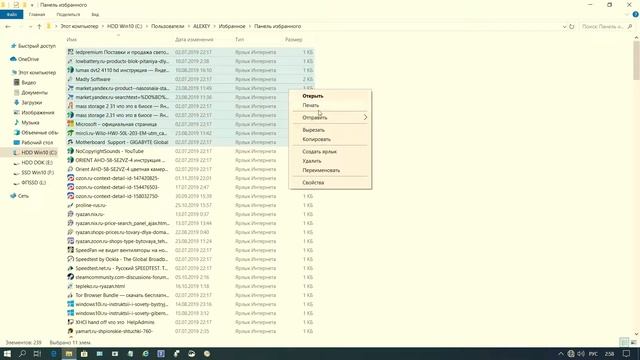The width and height of the screenshot is (640, 360).
Task: Click the icon of NoCopyrightSounds - YouTube shortcut
Action: tap(70, 151)
